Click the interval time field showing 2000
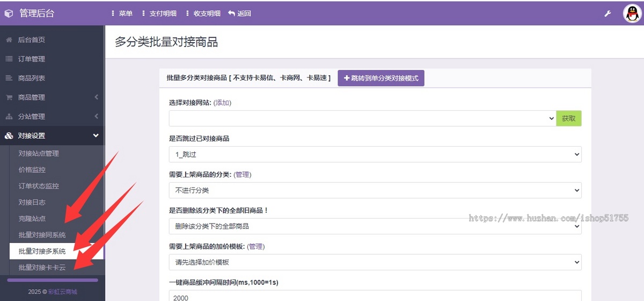Image resolution: width=644 pixels, height=301 pixels. coord(375,297)
